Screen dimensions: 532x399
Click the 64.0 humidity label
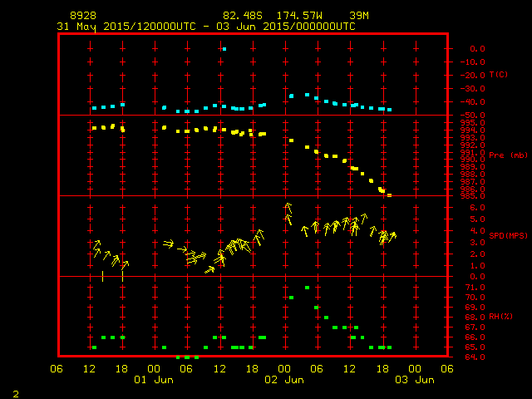coord(475,357)
